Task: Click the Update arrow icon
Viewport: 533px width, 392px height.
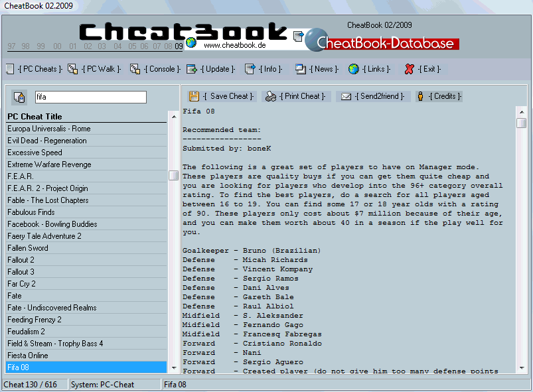Action: click(192, 69)
